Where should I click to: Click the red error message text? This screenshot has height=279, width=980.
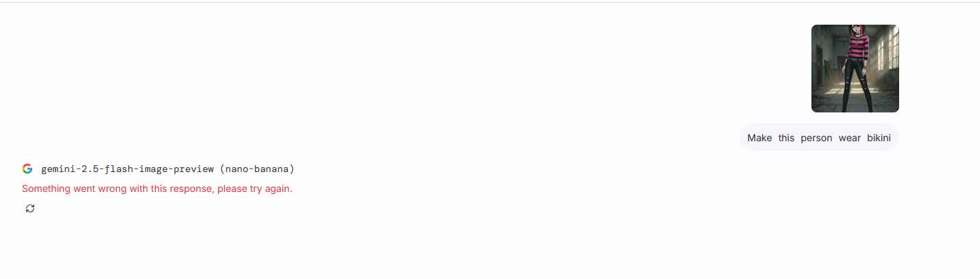point(157,189)
